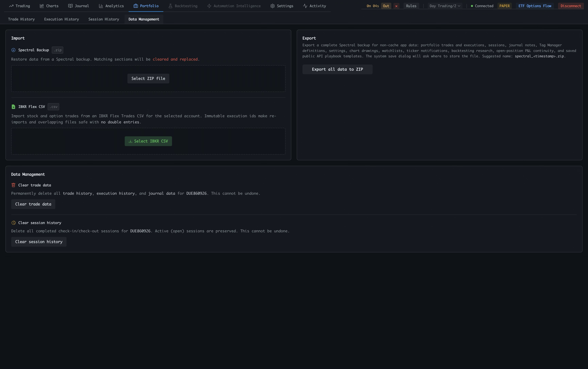Click the Spectral Backup download icon
Image resolution: width=588 pixels, height=369 pixels.
click(13, 50)
